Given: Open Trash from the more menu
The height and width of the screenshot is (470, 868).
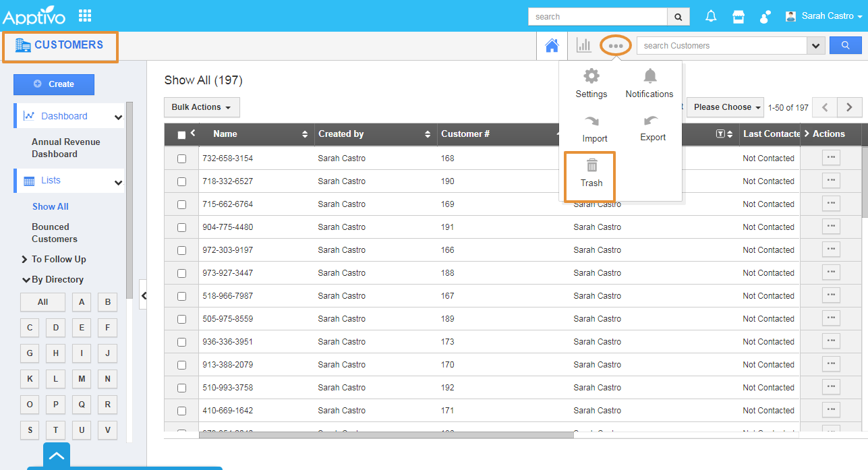Looking at the screenshot, I should [591, 173].
